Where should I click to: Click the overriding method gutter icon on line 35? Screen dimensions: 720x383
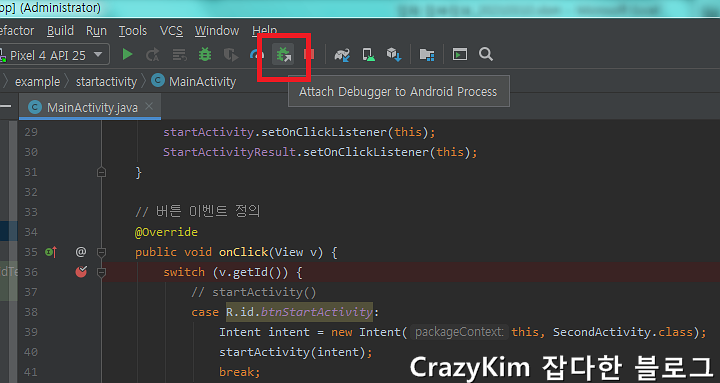click(x=51, y=252)
